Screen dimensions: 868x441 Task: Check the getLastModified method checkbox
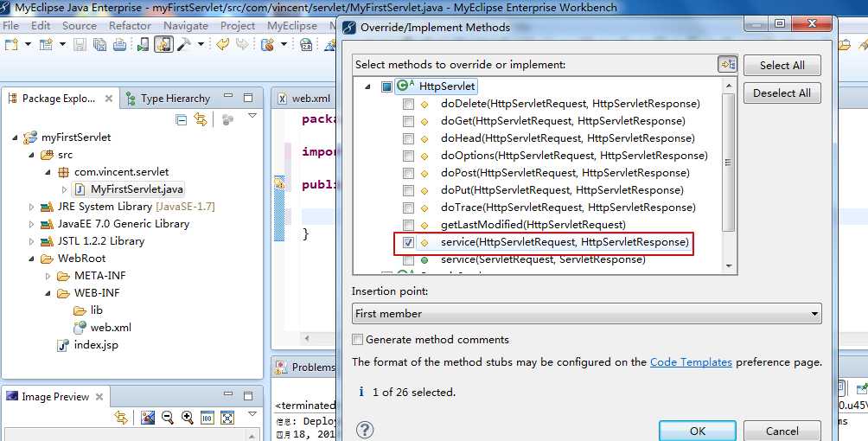(x=408, y=225)
